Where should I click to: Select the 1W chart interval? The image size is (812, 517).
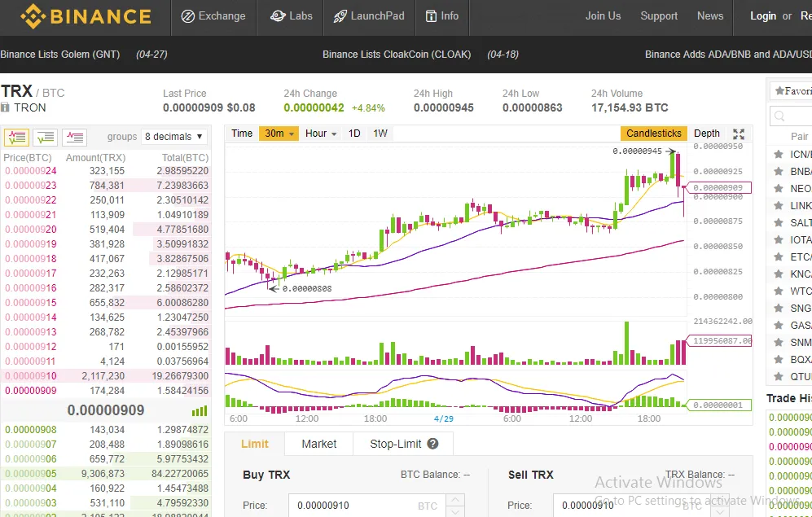[380, 134]
